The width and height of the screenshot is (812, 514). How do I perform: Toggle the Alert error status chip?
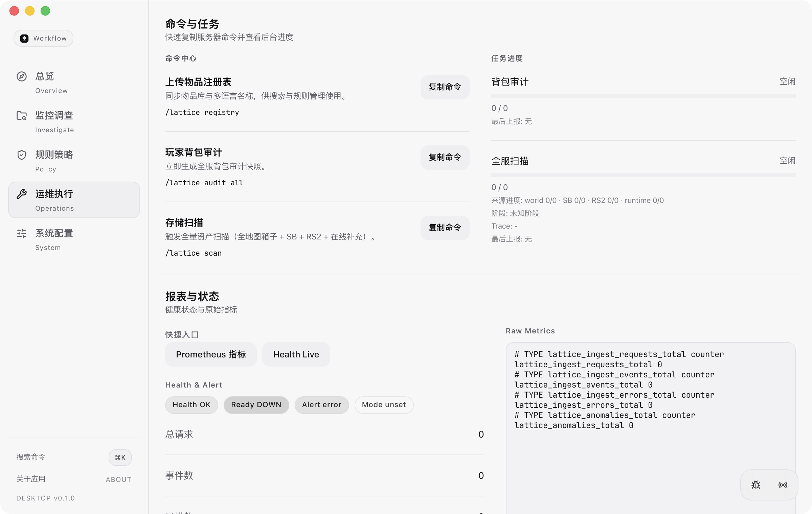321,405
